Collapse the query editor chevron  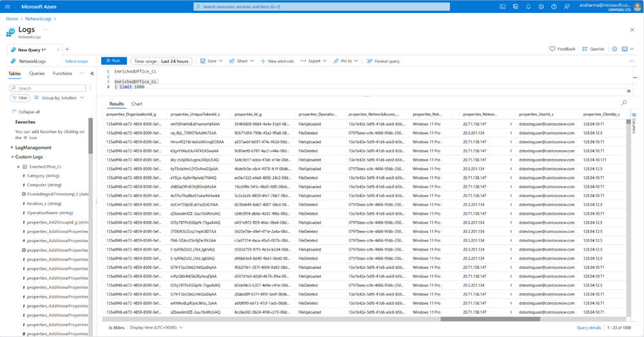629,91
